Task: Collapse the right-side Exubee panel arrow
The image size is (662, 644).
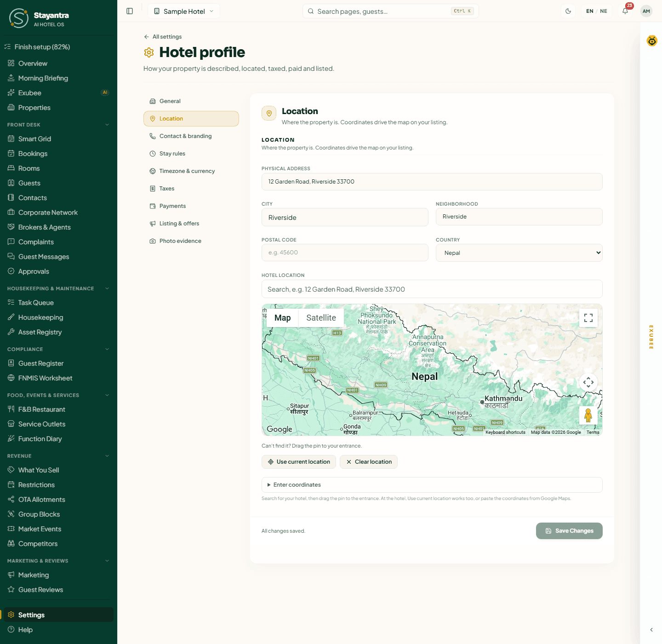Action: [651, 630]
